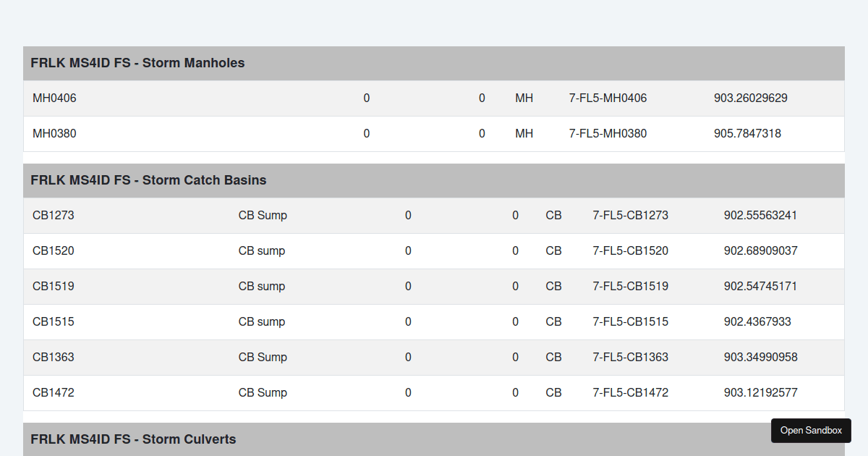The image size is (868, 456).
Task: Click the CB Sump cell for CB1363
Action: 263,358
